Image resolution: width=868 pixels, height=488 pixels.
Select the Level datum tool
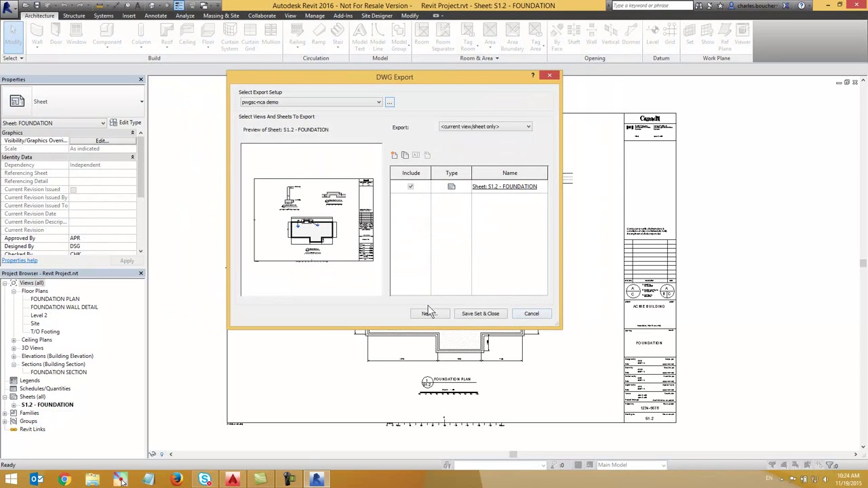[652, 35]
